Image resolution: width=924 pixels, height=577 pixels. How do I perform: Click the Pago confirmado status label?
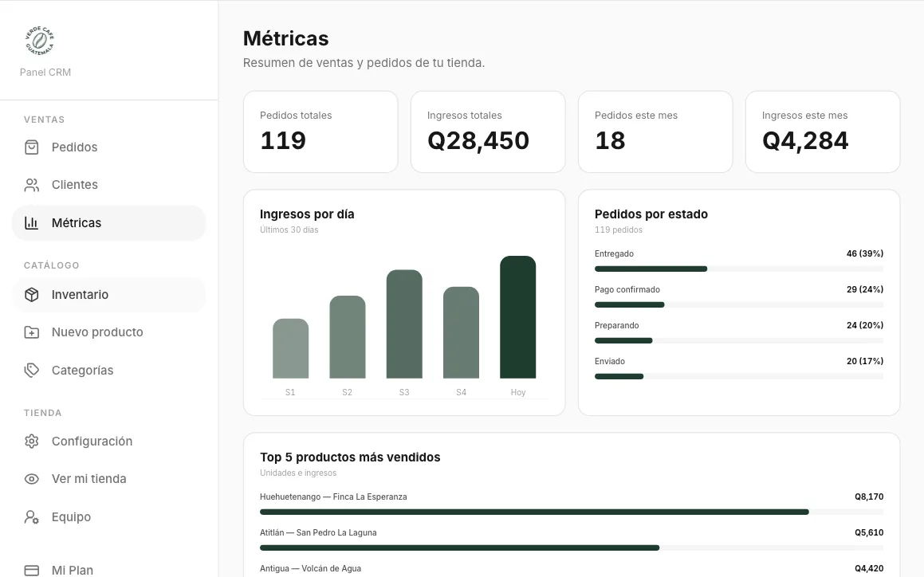(627, 290)
